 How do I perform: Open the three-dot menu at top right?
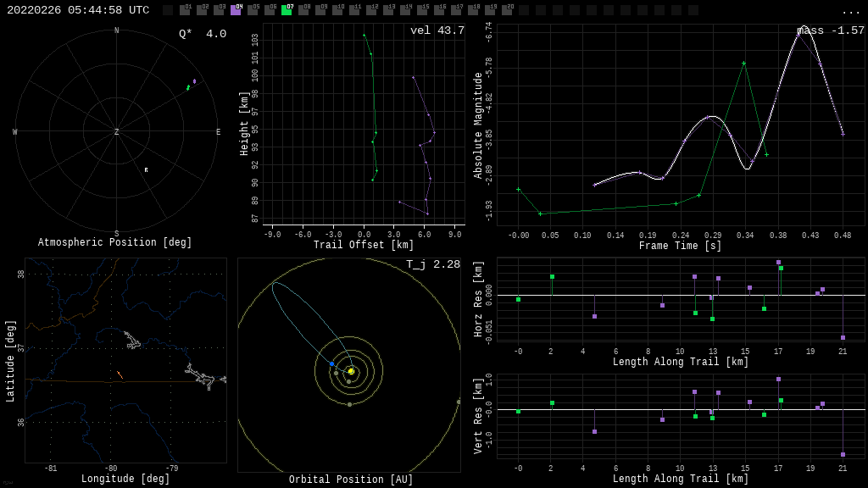pos(850,11)
